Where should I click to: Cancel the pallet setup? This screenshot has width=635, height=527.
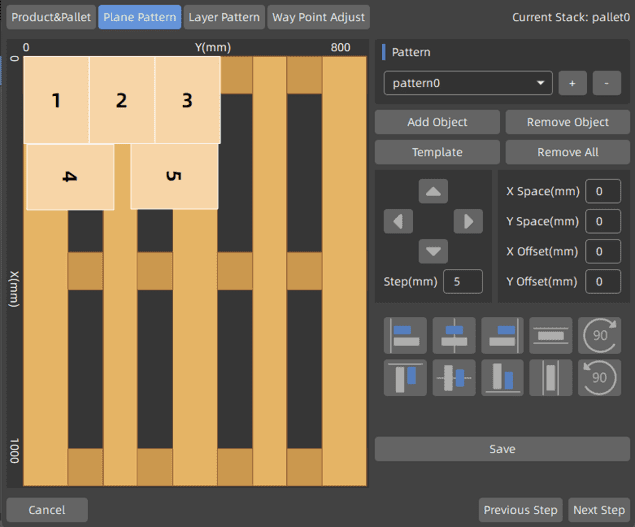(x=47, y=510)
